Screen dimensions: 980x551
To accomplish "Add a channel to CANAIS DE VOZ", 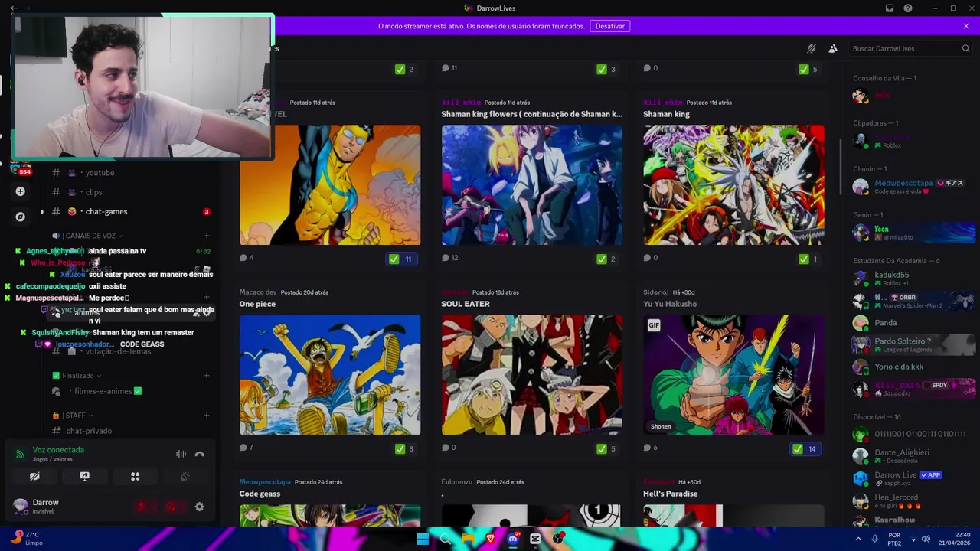I will point(207,236).
